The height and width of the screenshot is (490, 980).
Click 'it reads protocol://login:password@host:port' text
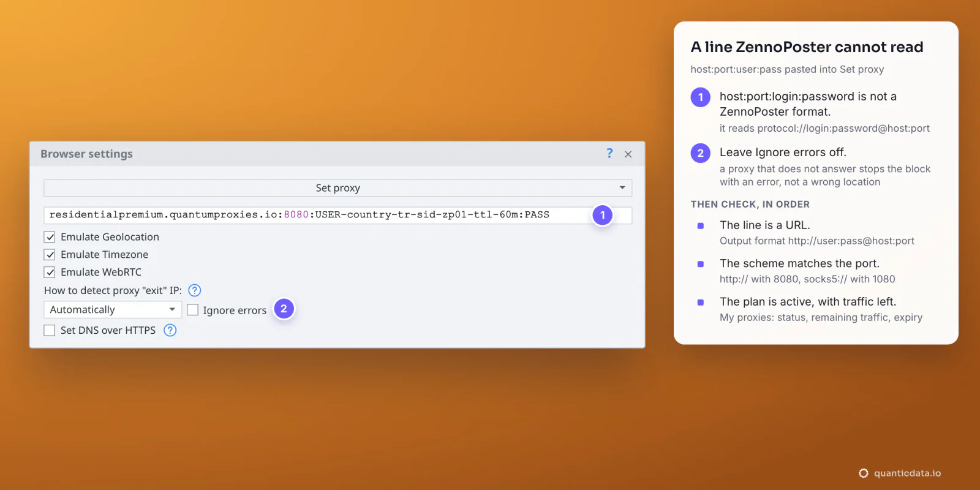[x=824, y=128]
